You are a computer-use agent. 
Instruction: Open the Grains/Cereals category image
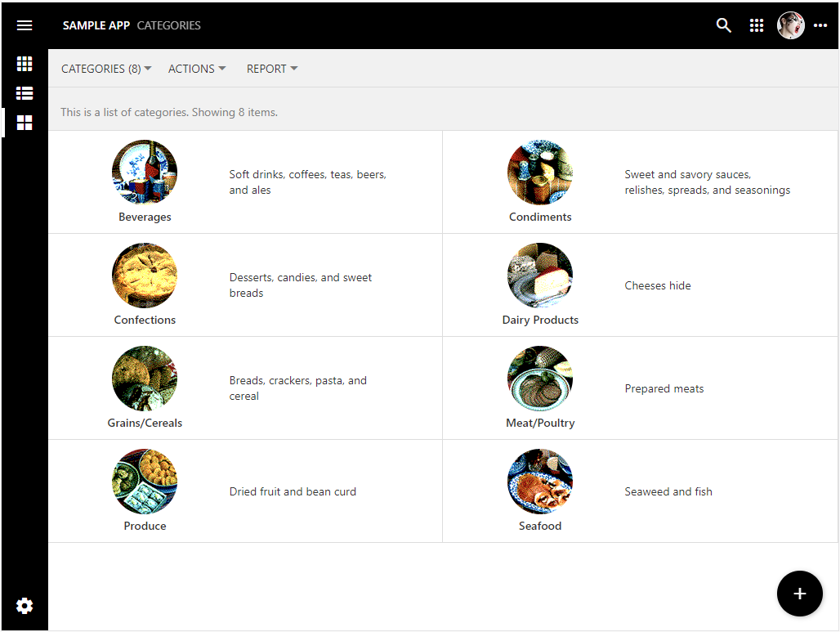click(145, 378)
